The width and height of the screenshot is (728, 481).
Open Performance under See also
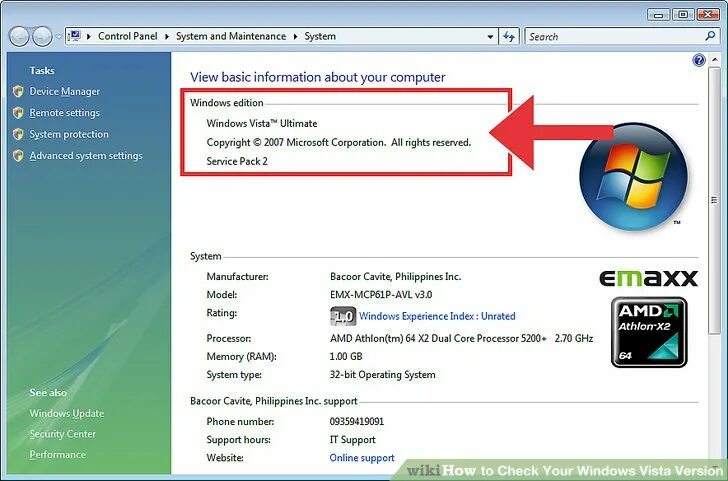pos(58,455)
